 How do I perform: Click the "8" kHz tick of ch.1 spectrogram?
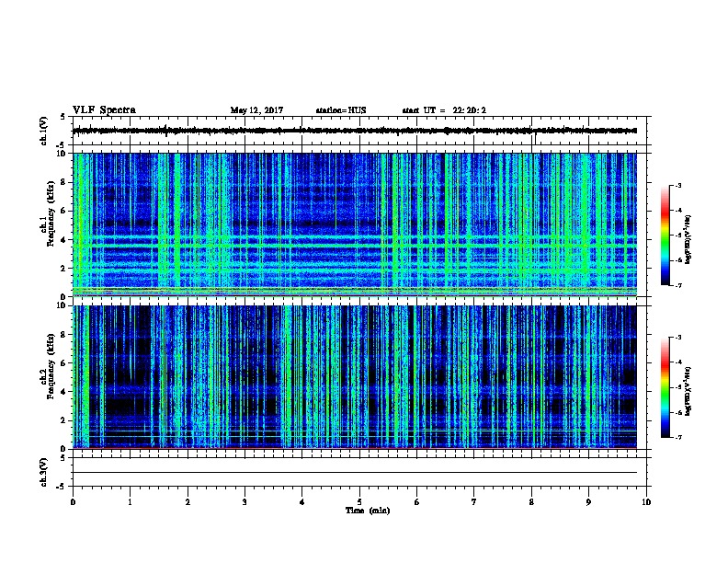65,182
